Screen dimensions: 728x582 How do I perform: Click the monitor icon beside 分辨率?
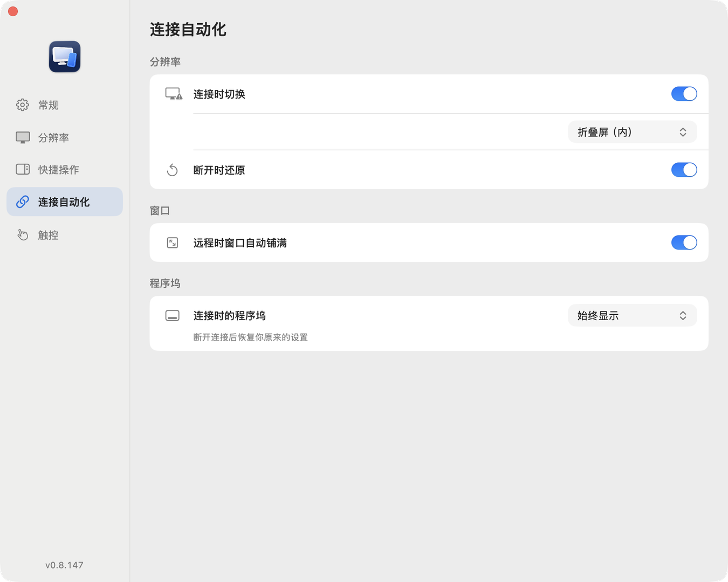[x=23, y=137]
